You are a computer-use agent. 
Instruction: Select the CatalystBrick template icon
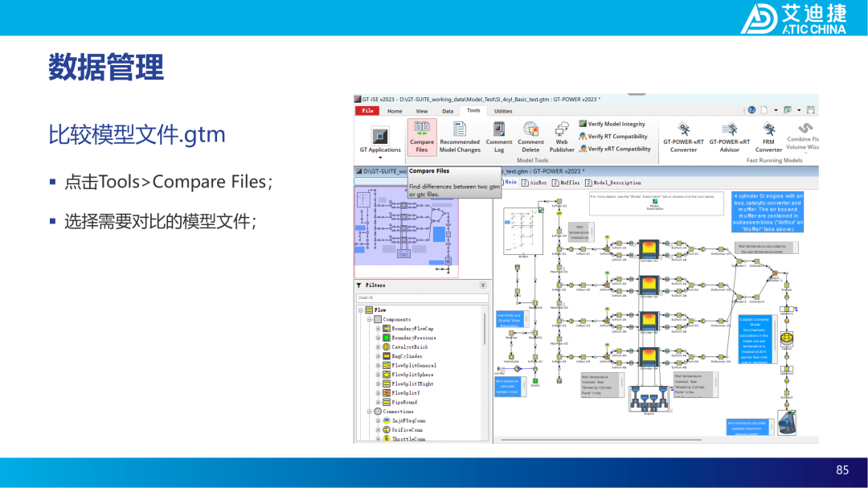(387, 347)
